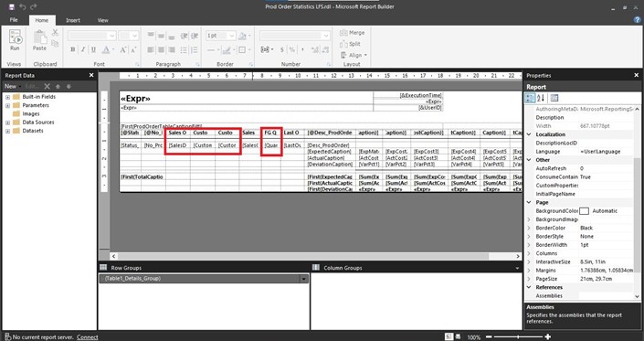Collapse the Localization property group

529,134
